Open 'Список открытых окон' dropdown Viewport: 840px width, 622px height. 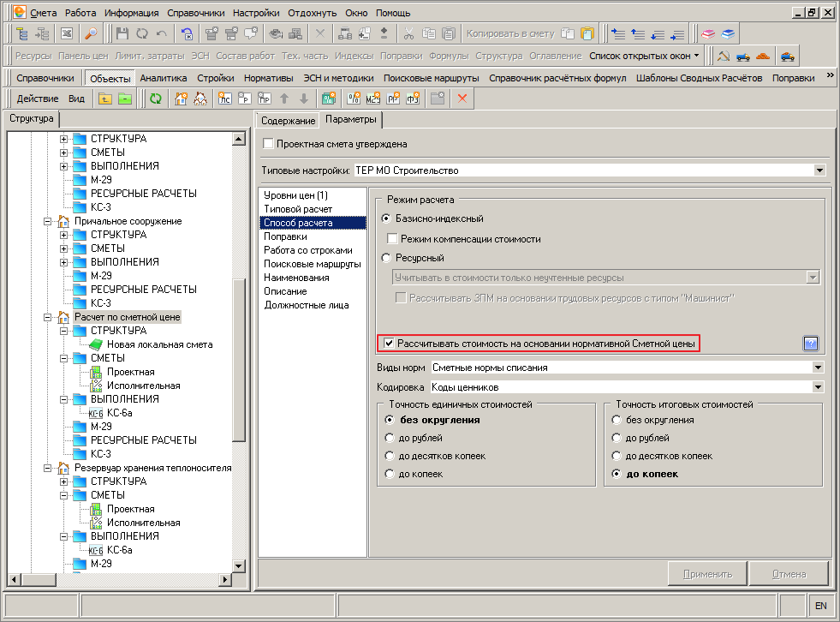click(x=645, y=56)
